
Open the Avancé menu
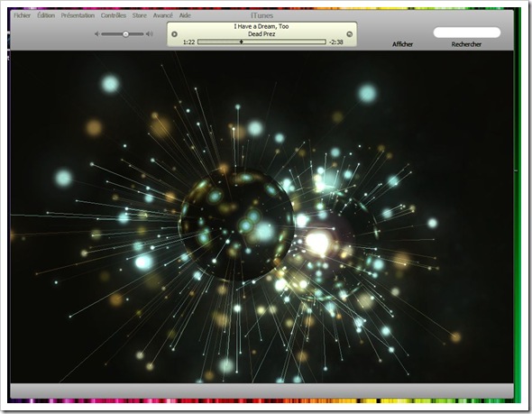coord(163,15)
